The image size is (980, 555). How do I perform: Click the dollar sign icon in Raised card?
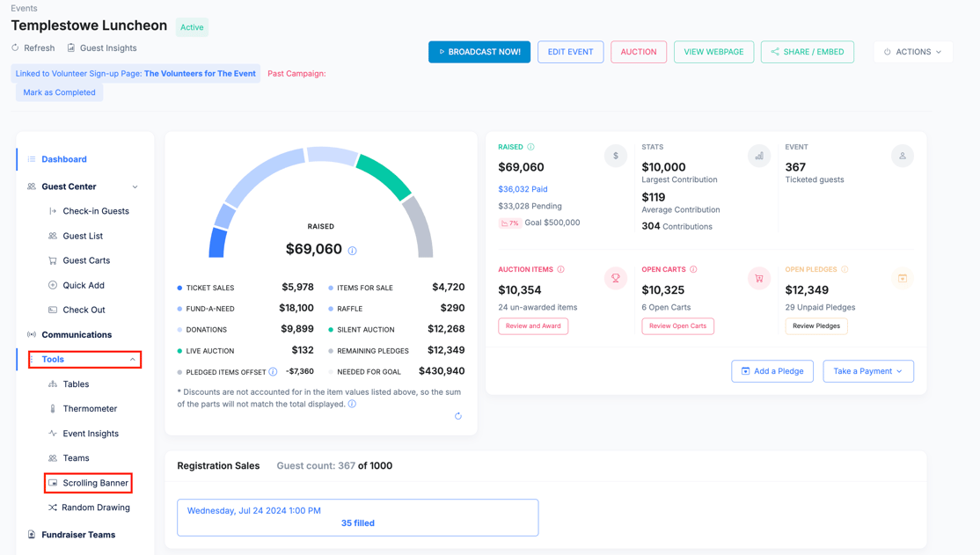[616, 156]
